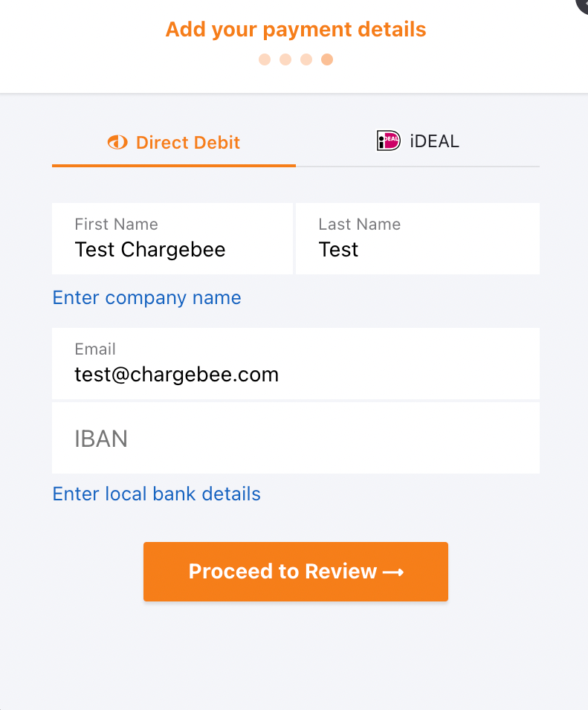The width and height of the screenshot is (588, 710).
Task: Click the Direct Debit eye-shaped icon
Action: 117,142
